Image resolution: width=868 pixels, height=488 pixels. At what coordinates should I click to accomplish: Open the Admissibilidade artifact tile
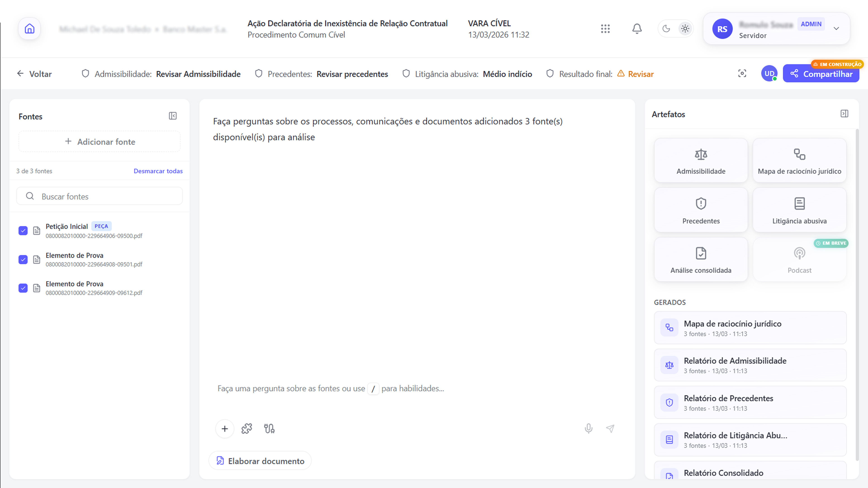click(x=701, y=160)
